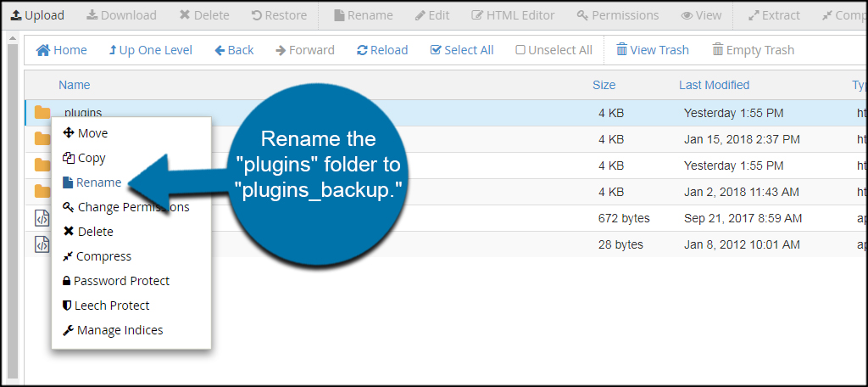Sort by the Size column header
This screenshot has height=387, width=868.
604,85
